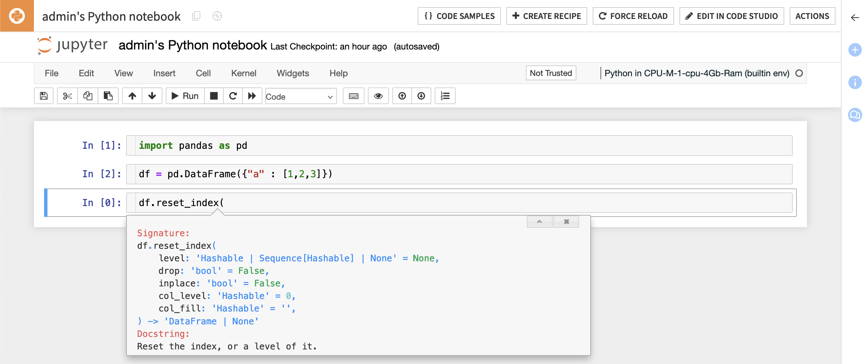Image resolution: width=868 pixels, height=364 pixels.
Task: Open the Widgets menu
Action: click(293, 73)
